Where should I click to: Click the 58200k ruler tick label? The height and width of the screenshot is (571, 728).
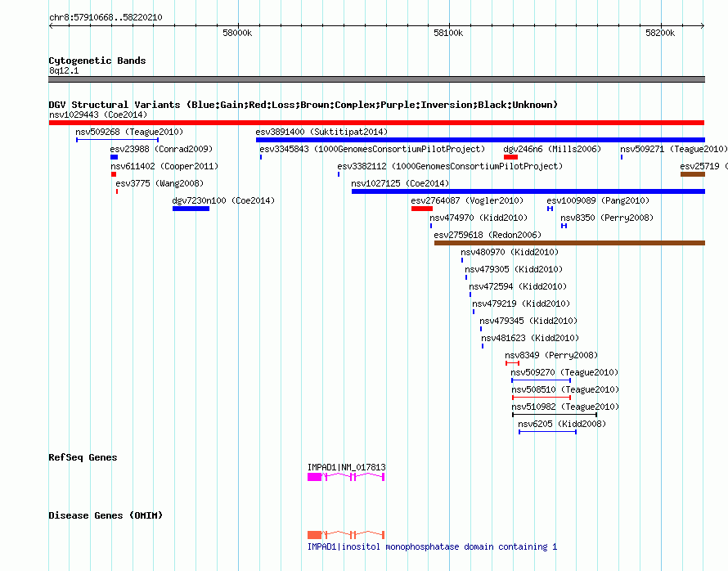coord(660,33)
